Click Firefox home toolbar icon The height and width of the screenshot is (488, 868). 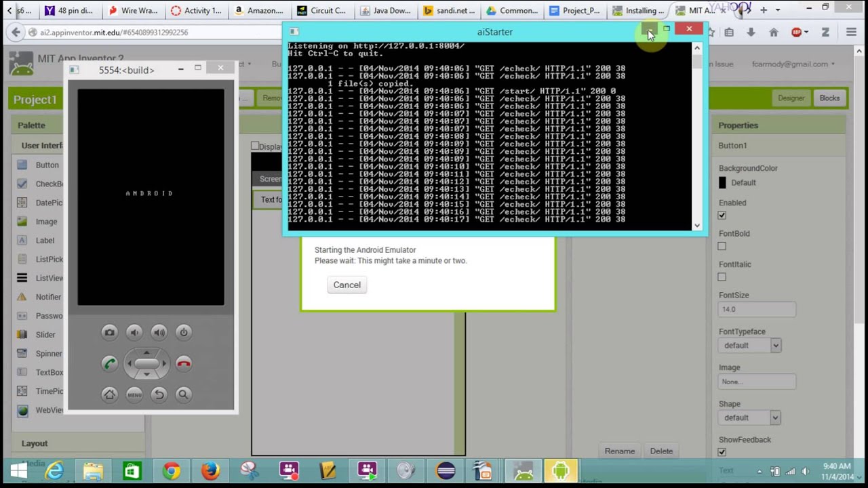click(x=774, y=32)
